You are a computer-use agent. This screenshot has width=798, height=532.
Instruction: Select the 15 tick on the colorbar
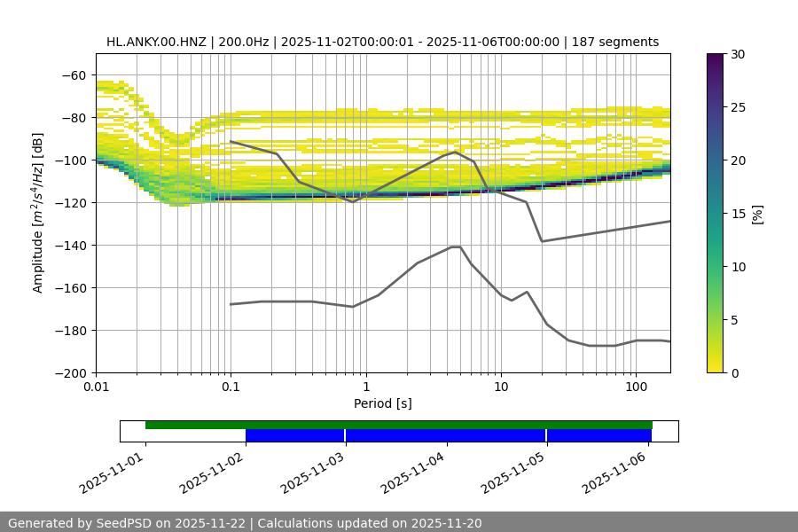tap(737, 214)
